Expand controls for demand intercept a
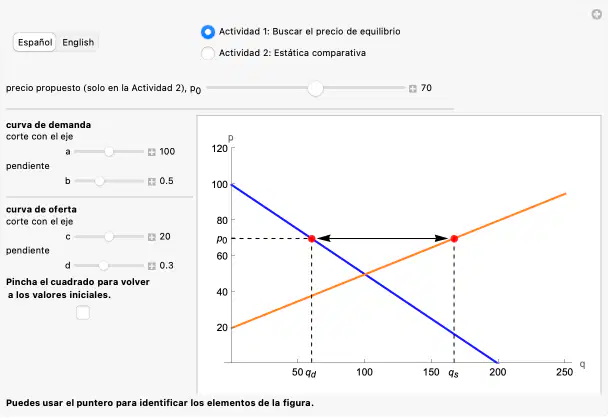 [x=152, y=152]
